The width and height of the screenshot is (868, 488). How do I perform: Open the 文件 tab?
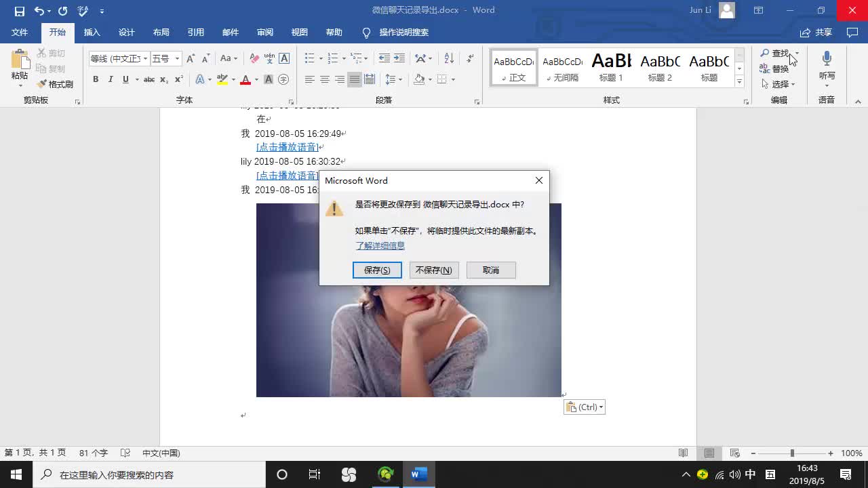pyautogui.click(x=20, y=32)
